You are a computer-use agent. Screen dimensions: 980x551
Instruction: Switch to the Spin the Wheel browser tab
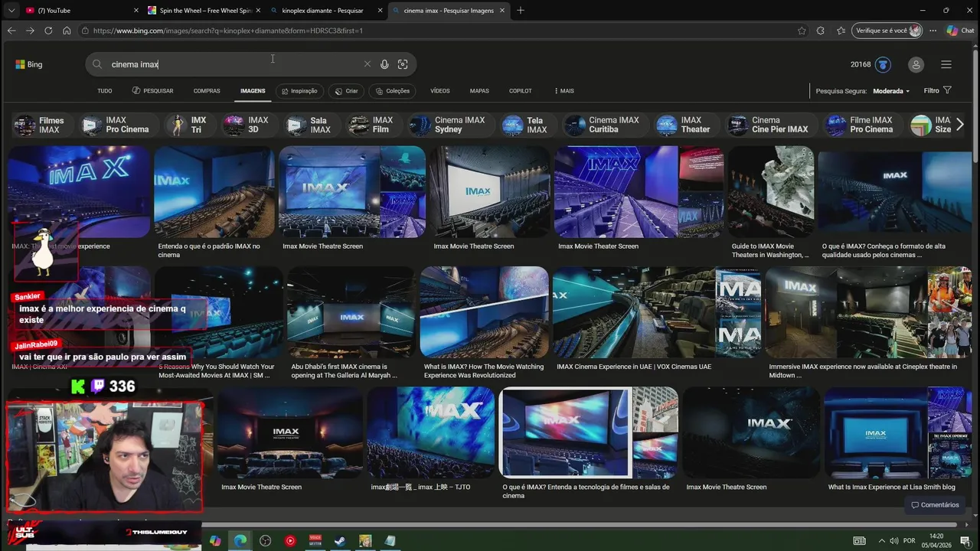tap(203, 11)
